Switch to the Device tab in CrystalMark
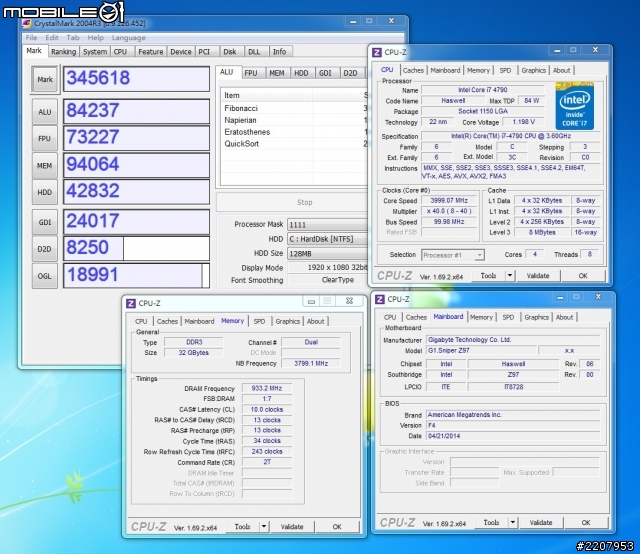The width and height of the screenshot is (640, 554). point(181,52)
